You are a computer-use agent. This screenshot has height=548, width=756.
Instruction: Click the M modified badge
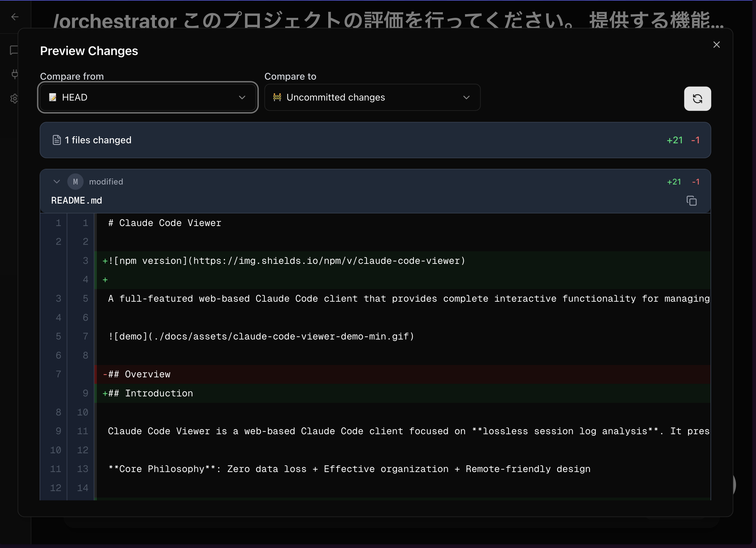[75, 182]
